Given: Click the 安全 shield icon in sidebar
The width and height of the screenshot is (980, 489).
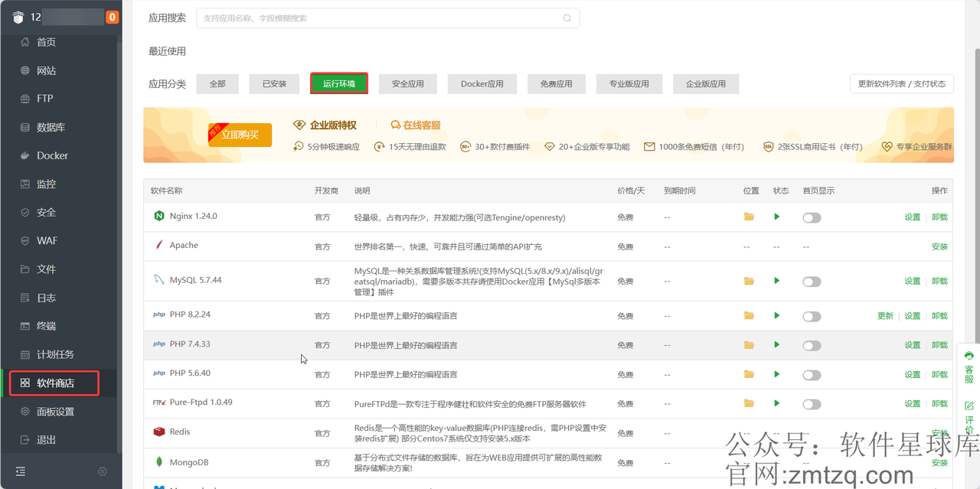Looking at the screenshot, I should tap(24, 212).
